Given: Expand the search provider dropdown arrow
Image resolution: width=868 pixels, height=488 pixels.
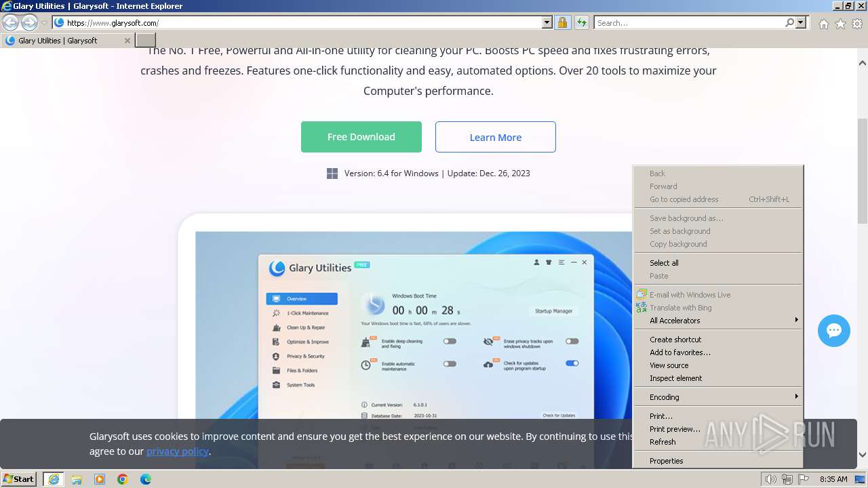Looking at the screenshot, I should point(801,22).
